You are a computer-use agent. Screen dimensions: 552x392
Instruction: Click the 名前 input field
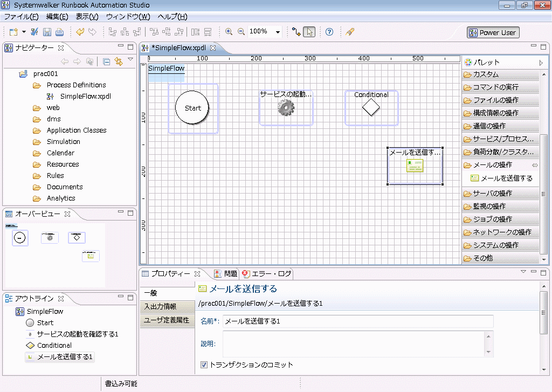pyautogui.click(x=358, y=321)
